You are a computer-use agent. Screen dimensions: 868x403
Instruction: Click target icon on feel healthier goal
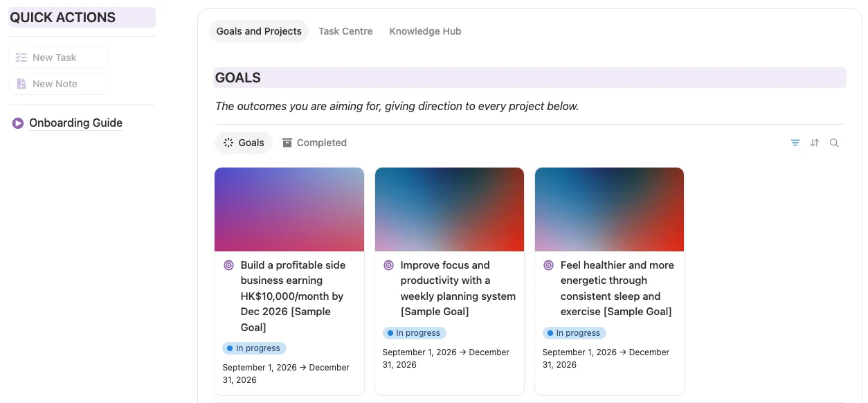click(x=549, y=265)
